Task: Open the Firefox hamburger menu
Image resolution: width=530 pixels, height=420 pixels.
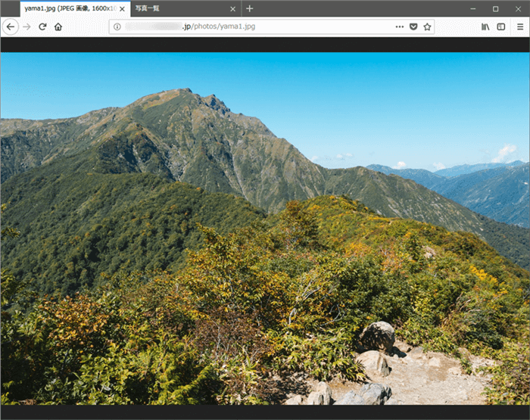Action: pos(520,26)
